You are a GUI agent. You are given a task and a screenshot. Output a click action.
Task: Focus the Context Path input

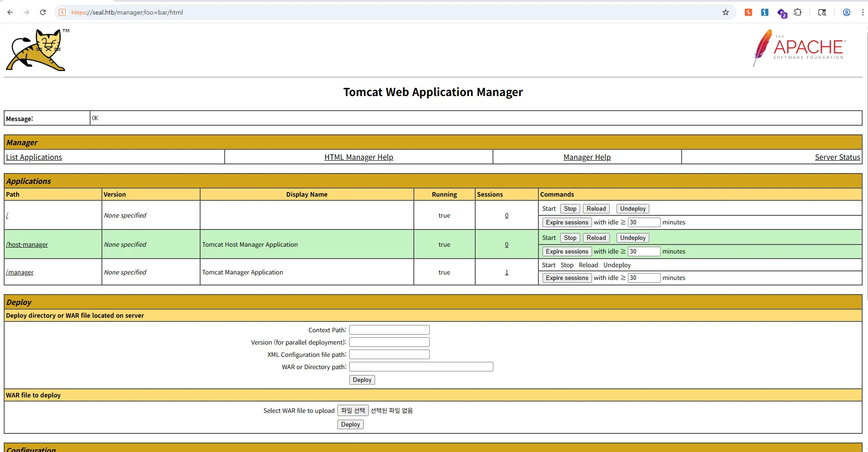pyautogui.click(x=389, y=330)
